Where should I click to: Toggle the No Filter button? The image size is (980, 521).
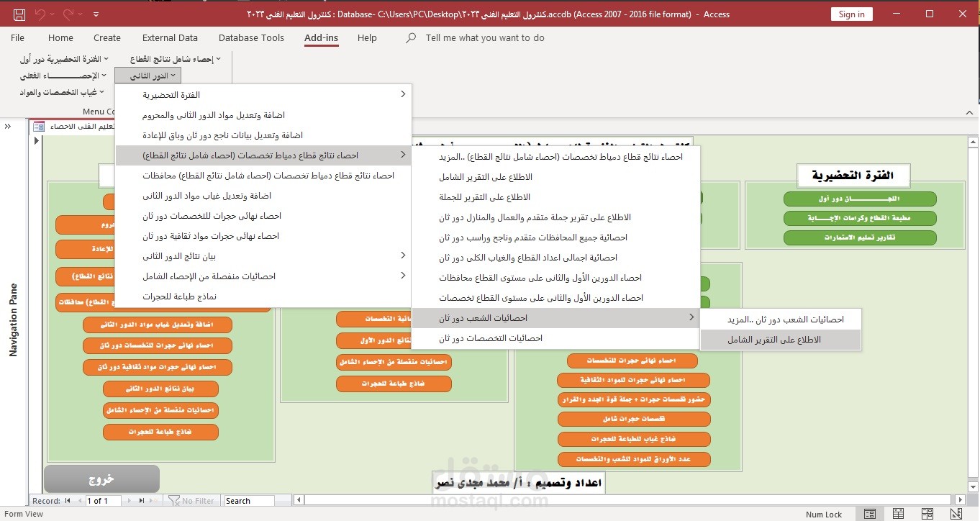click(192, 500)
